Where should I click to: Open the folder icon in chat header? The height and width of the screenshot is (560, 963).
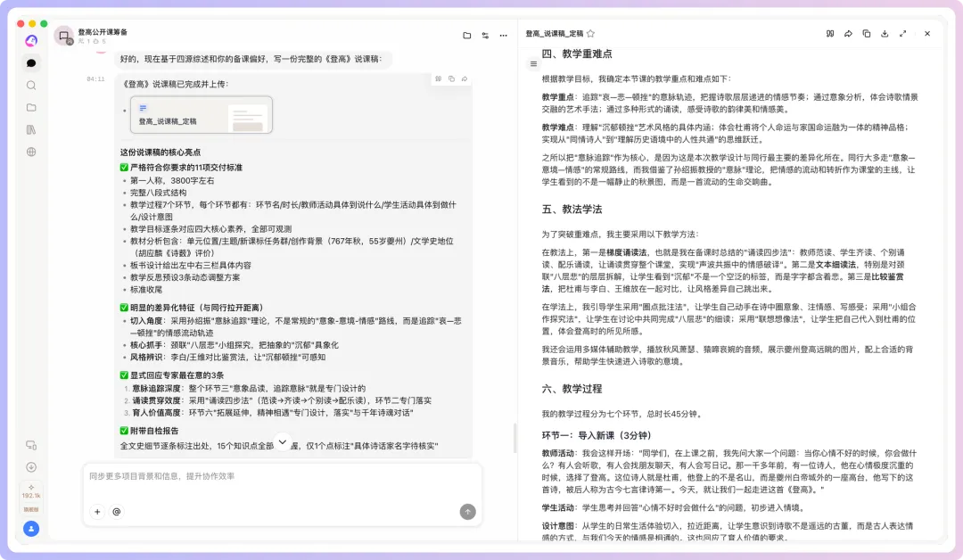point(466,36)
